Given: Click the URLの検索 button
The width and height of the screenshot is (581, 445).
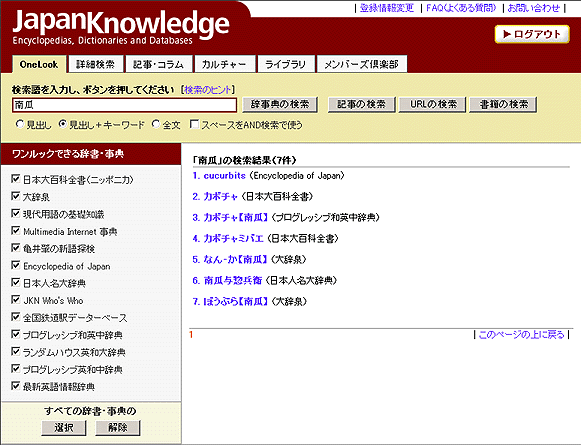Looking at the screenshot, I should (433, 104).
